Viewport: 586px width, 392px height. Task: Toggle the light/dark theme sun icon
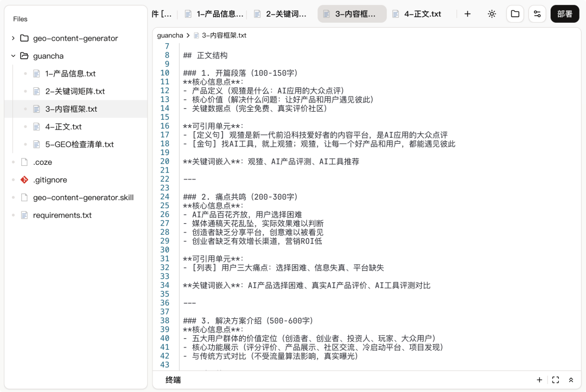click(x=492, y=14)
